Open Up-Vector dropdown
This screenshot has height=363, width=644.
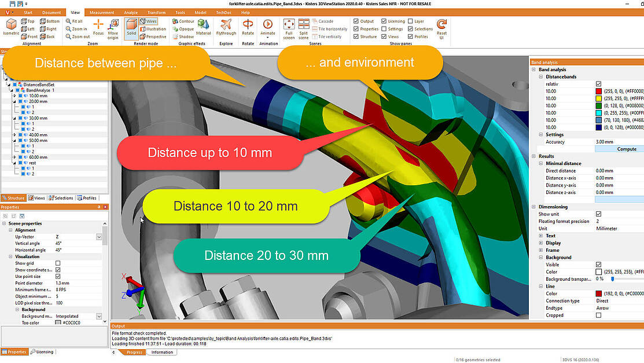click(x=99, y=237)
